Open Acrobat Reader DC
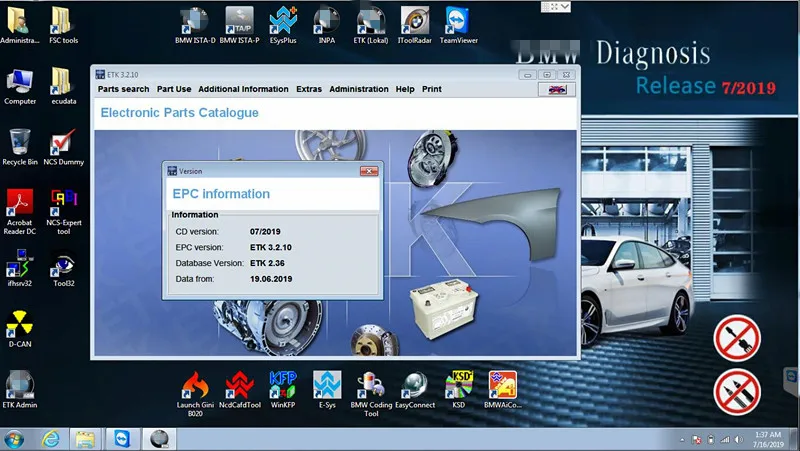 pos(19,211)
